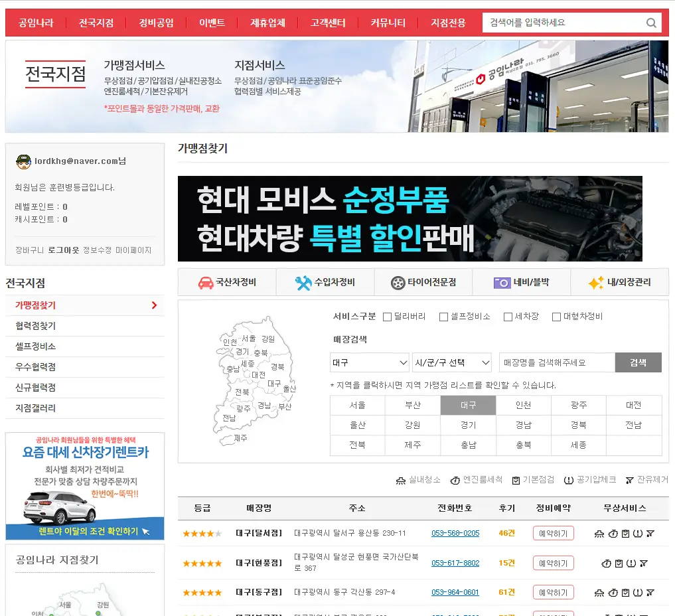Click 예약하기 for 대구[동구점]
Screen dimensions: 675x616
(x=553, y=593)
